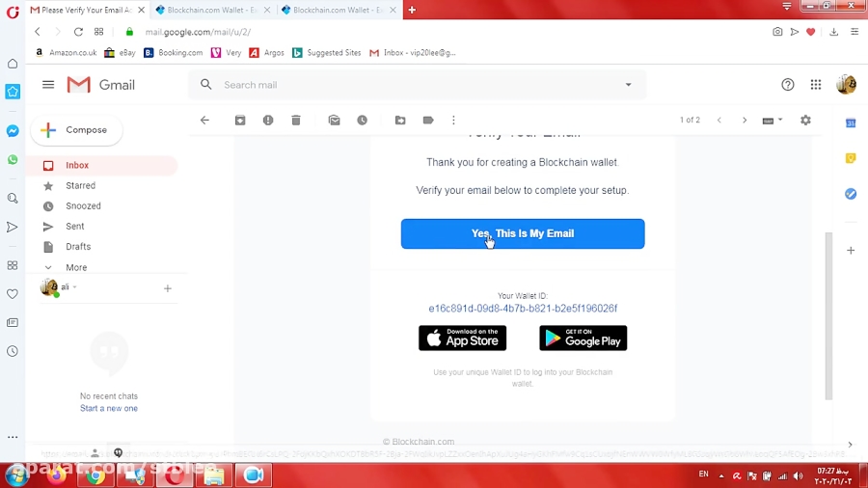Open Labels icon in toolbar

(428, 120)
